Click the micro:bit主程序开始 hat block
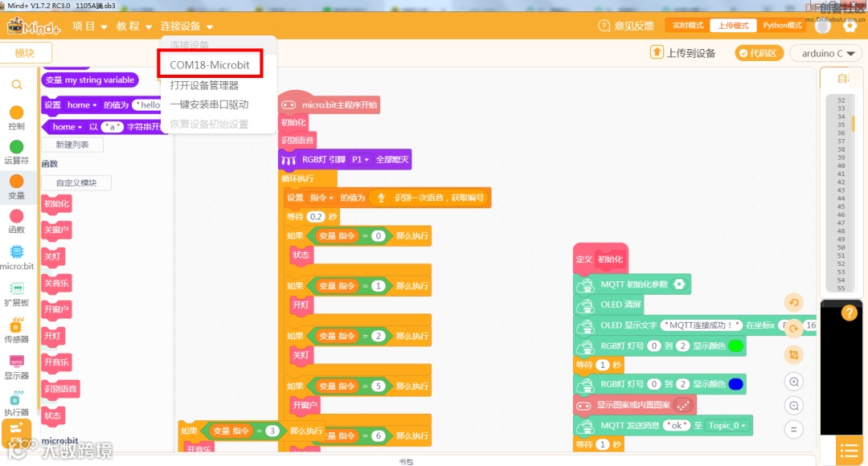The height and width of the screenshot is (466, 868). tap(330, 104)
